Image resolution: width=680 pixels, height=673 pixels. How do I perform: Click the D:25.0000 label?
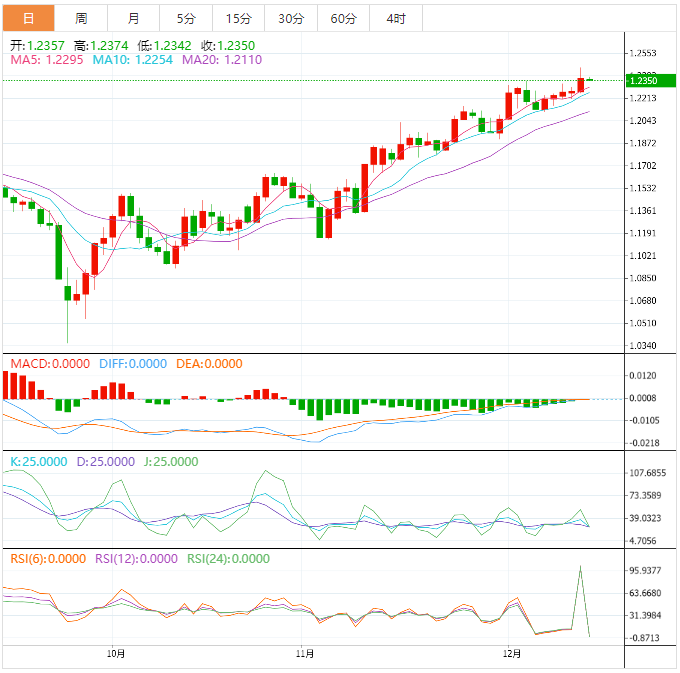pos(105,461)
